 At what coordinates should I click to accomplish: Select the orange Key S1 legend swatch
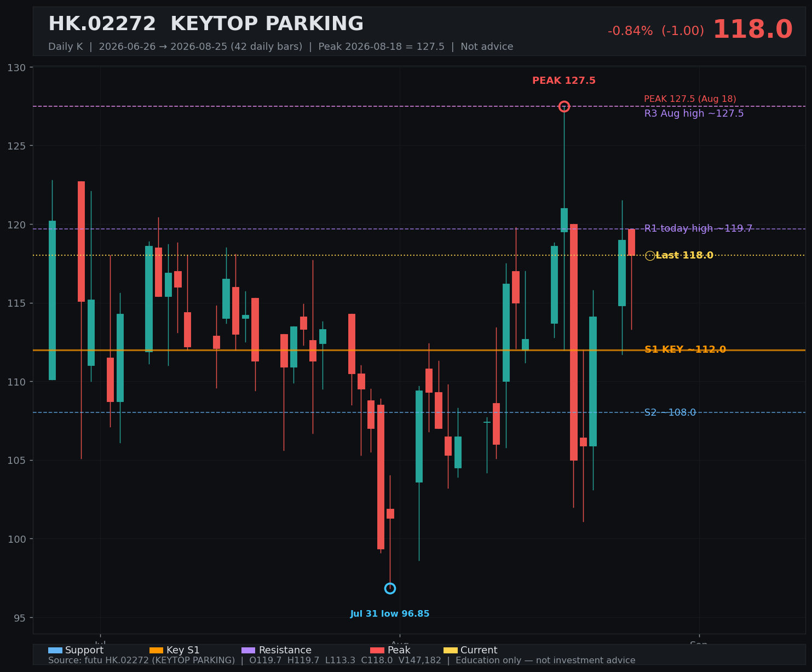pos(157,651)
